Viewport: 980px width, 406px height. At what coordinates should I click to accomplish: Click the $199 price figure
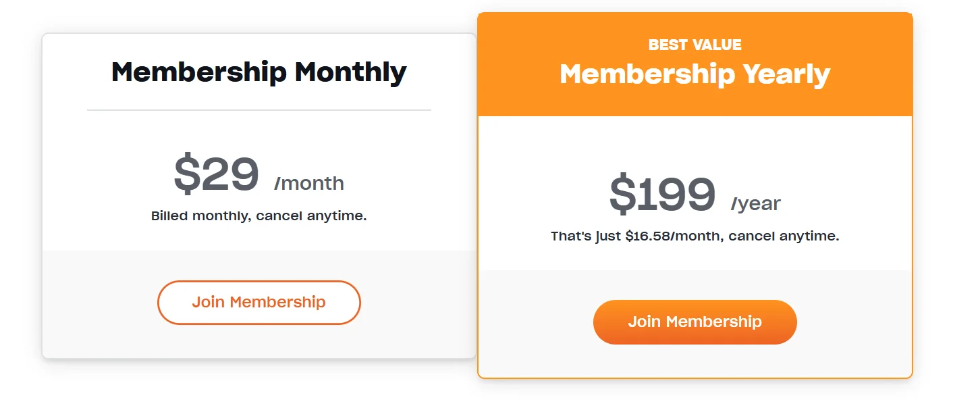click(662, 195)
